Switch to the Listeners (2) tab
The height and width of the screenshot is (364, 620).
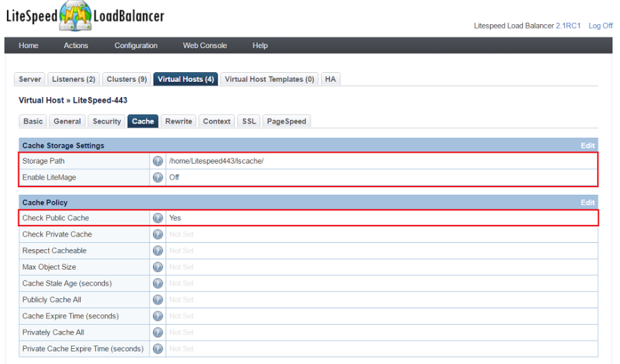click(x=74, y=79)
